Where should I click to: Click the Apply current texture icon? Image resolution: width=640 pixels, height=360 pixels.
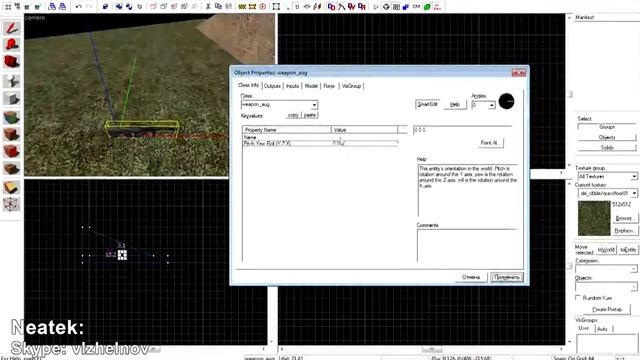[x=11, y=134]
